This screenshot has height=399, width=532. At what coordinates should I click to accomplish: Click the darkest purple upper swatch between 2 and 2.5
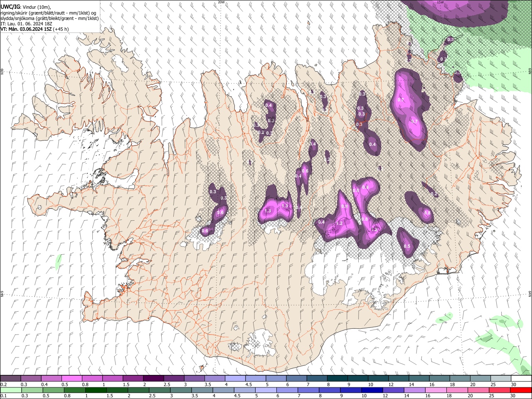153,378
